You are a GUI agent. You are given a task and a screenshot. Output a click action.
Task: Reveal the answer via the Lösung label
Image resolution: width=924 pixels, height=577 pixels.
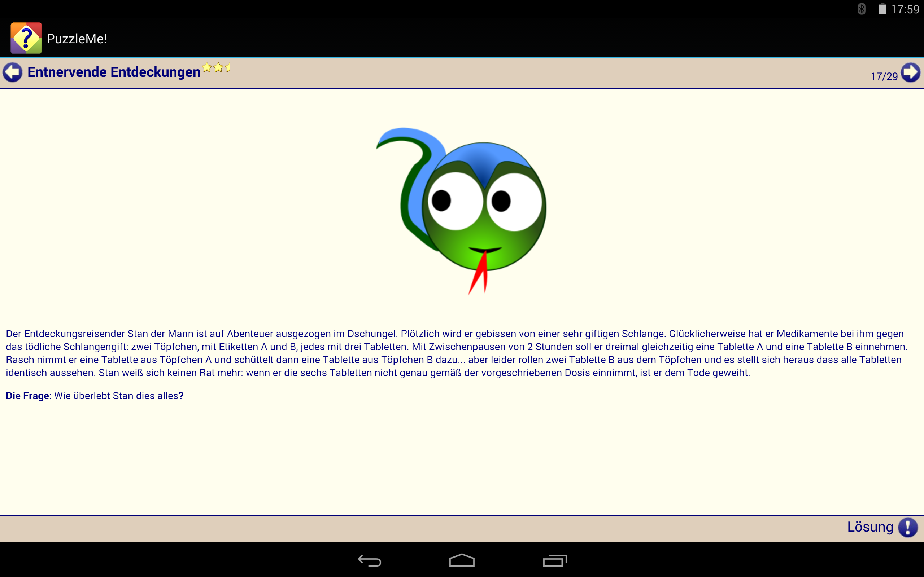tap(870, 527)
